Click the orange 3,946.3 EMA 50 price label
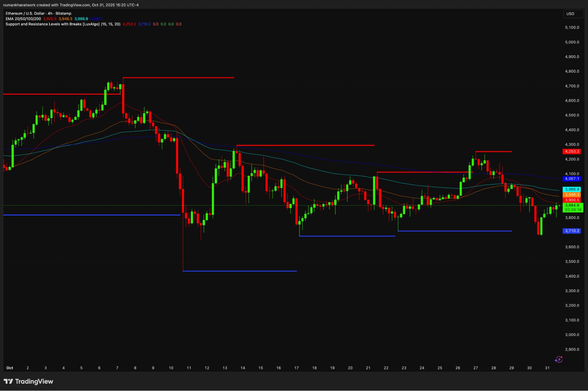 (572, 195)
